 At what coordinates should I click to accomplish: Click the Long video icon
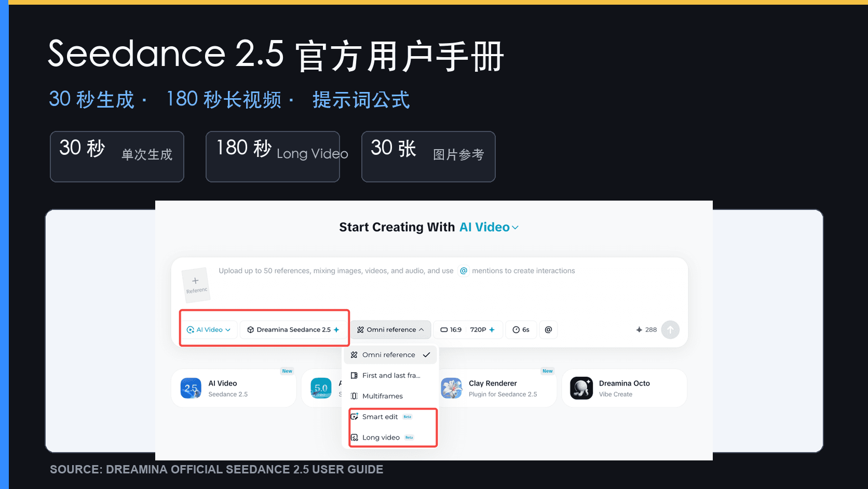point(354,438)
